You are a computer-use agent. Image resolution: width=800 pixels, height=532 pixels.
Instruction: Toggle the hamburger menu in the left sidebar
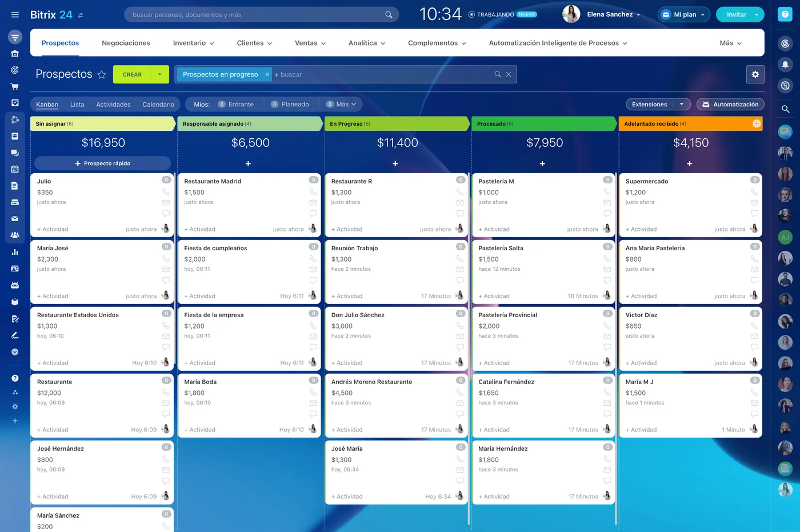tap(15, 15)
